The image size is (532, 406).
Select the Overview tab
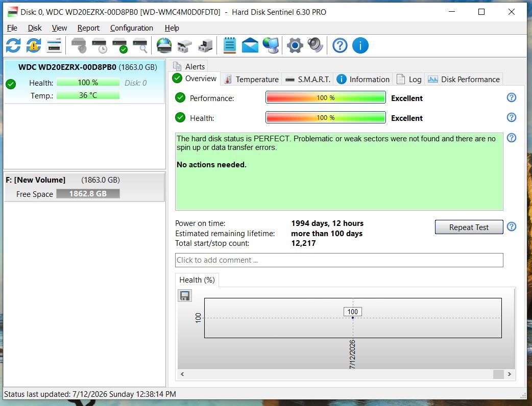click(195, 79)
